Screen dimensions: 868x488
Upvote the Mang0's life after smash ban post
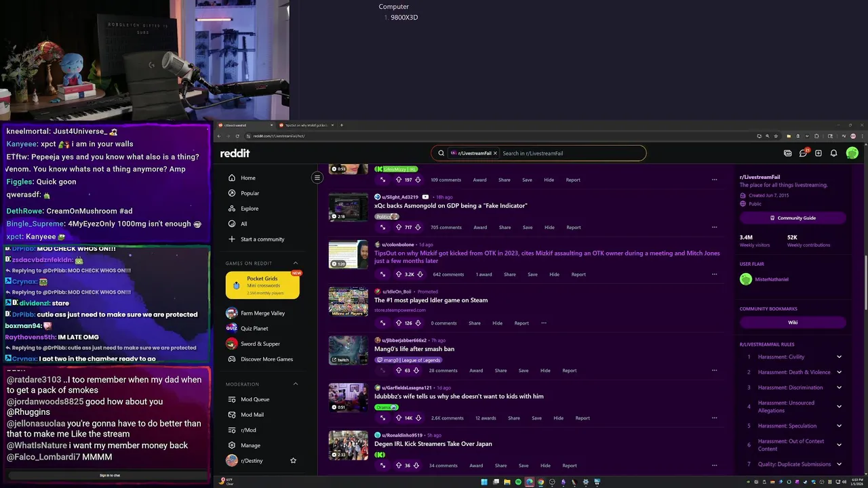pyautogui.click(x=398, y=371)
